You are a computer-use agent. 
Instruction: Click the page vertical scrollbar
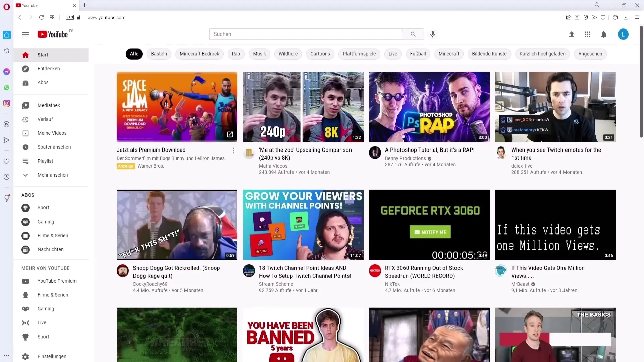click(641, 82)
